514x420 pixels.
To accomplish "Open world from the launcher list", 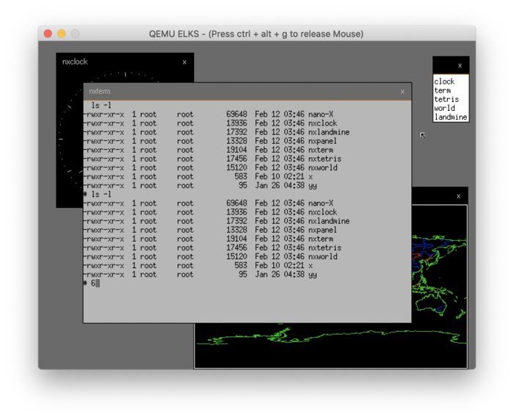I will [444, 108].
